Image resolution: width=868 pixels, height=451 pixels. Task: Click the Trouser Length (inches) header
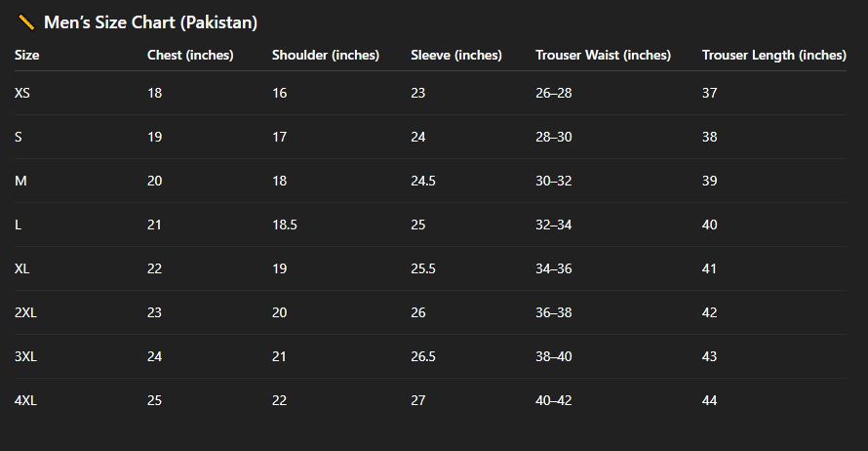click(x=773, y=56)
